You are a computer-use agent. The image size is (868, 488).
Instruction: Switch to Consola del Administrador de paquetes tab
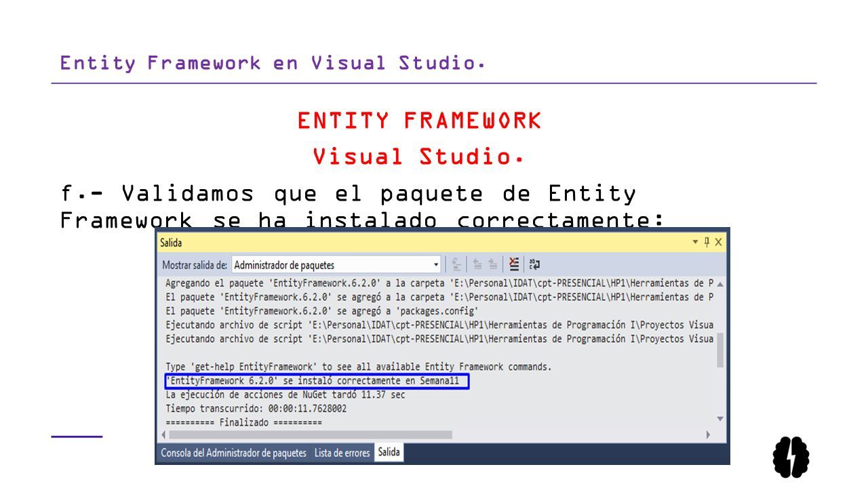pyautogui.click(x=233, y=453)
